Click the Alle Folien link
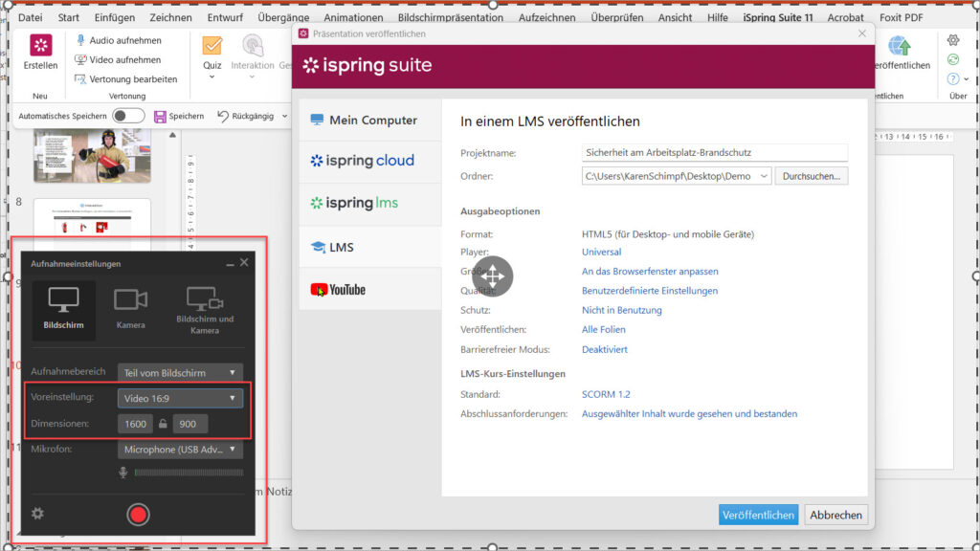980x551 pixels. tap(603, 329)
